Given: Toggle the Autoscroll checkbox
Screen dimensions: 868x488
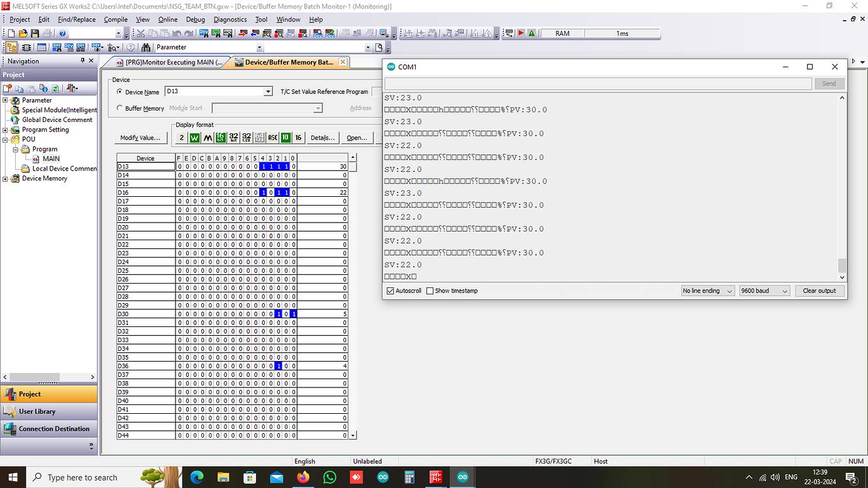Looking at the screenshot, I should click(x=391, y=291).
